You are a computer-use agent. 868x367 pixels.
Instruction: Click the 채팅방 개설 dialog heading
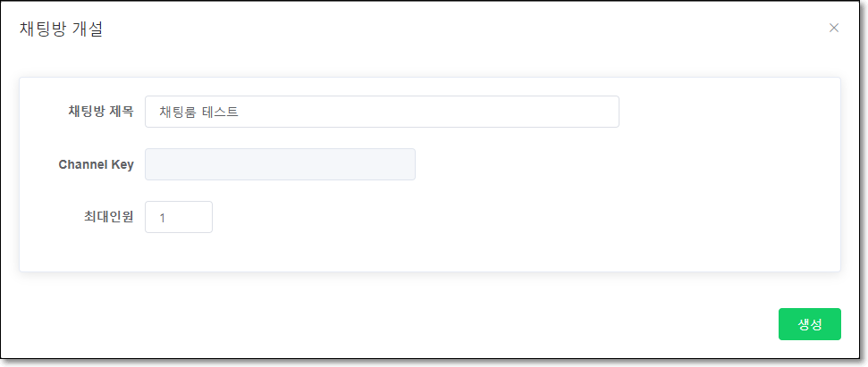point(61,29)
